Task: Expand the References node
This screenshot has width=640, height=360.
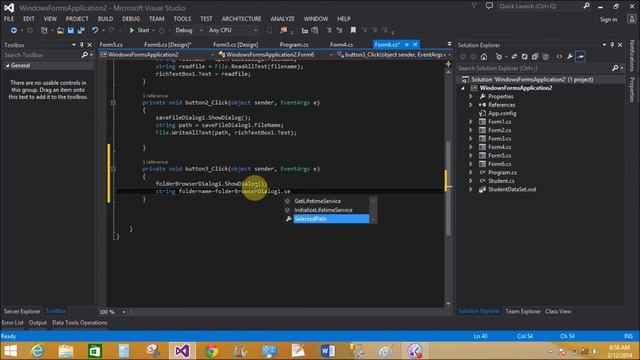Action: [x=471, y=105]
